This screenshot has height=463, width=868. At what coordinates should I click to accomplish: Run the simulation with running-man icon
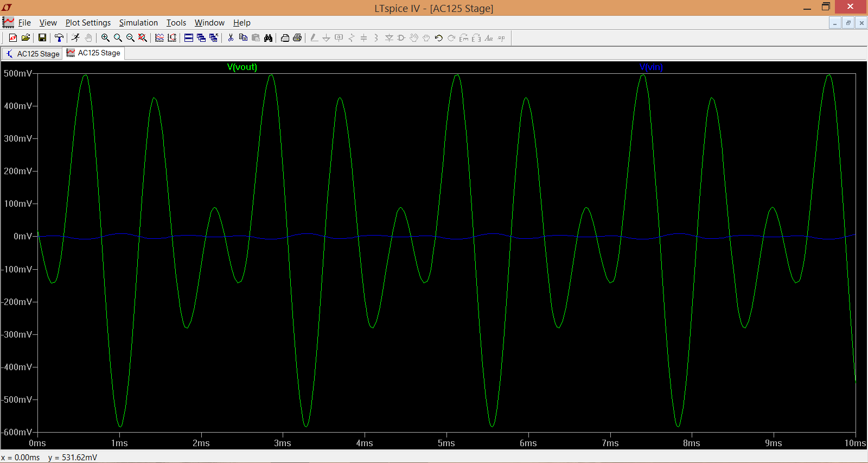point(75,37)
